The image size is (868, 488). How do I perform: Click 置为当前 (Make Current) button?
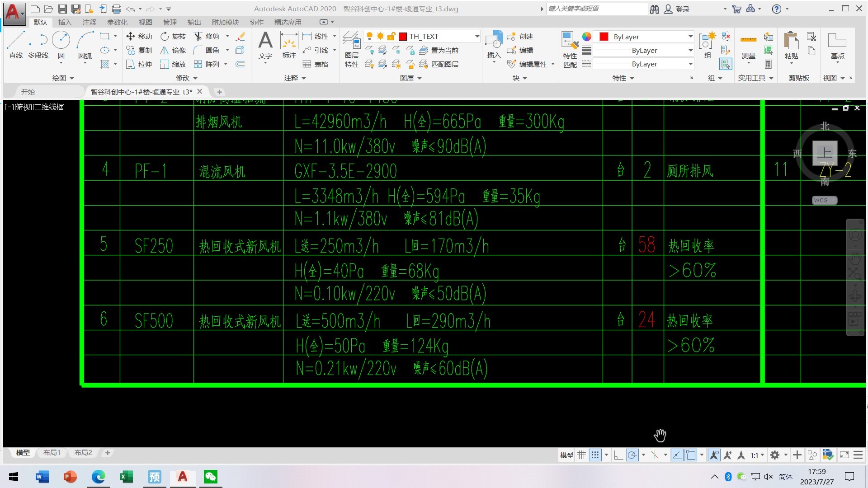click(x=439, y=50)
